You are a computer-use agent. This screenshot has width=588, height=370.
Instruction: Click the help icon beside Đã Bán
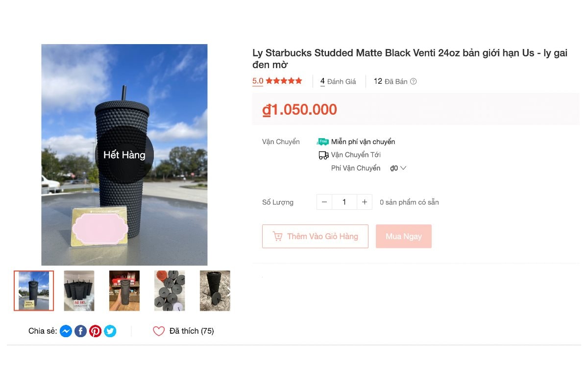(413, 81)
